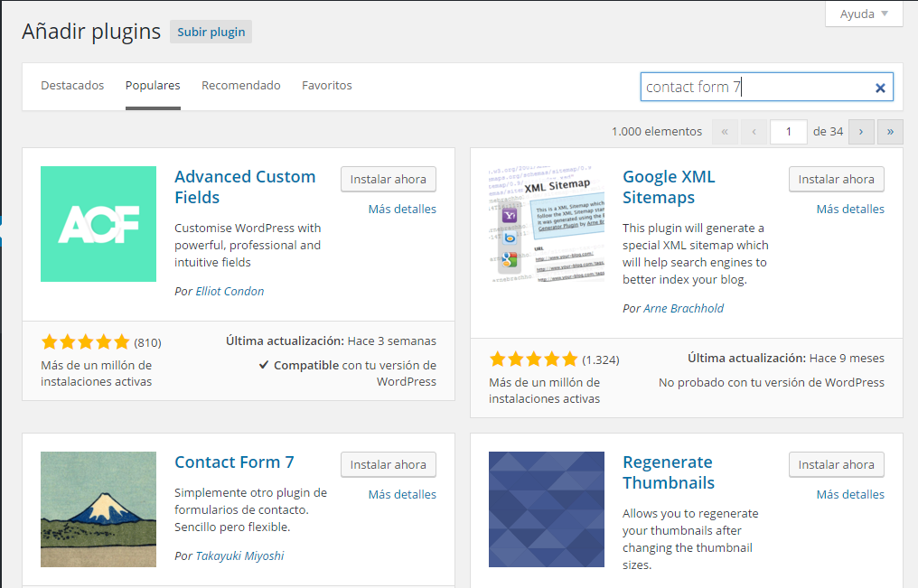Viewport: 918px width, 588px height.
Task: Click the ACF plugin logo thumbnail
Action: pyautogui.click(x=98, y=224)
